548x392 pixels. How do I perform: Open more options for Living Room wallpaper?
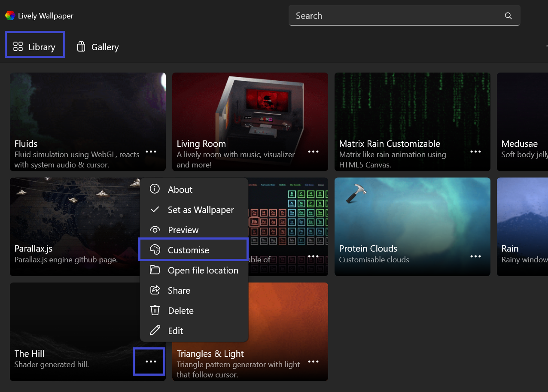[x=313, y=152]
